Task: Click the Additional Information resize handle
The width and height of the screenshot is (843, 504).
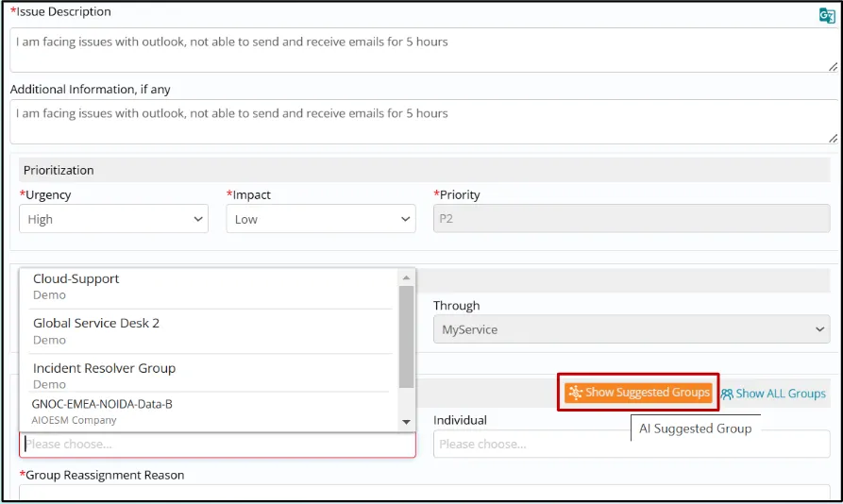Action: click(x=833, y=138)
